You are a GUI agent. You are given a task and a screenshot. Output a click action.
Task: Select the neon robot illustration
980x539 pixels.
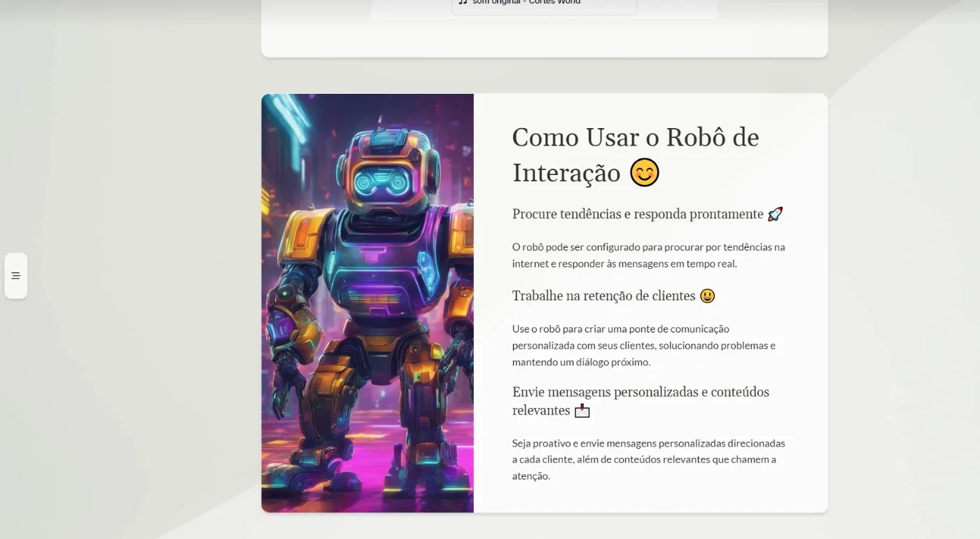367,303
